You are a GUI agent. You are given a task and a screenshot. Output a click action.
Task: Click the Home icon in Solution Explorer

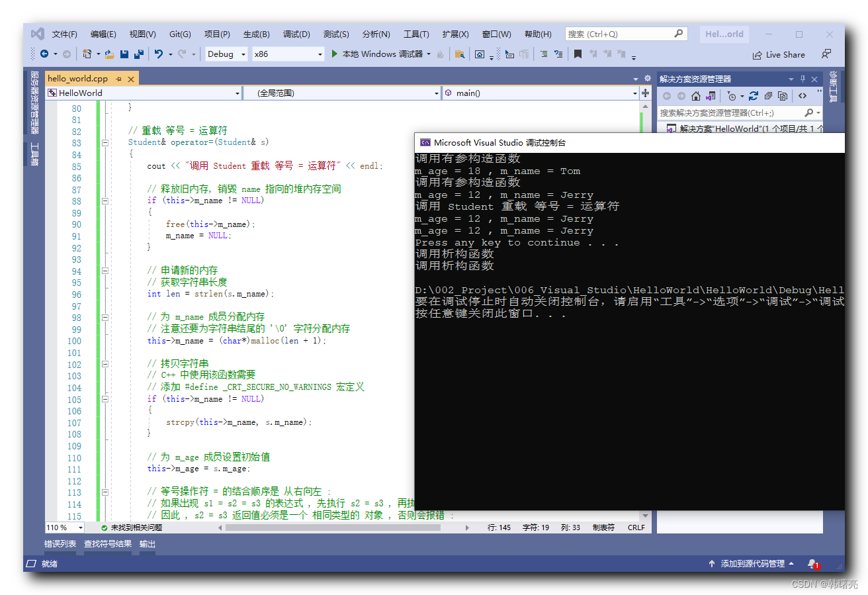[696, 96]
